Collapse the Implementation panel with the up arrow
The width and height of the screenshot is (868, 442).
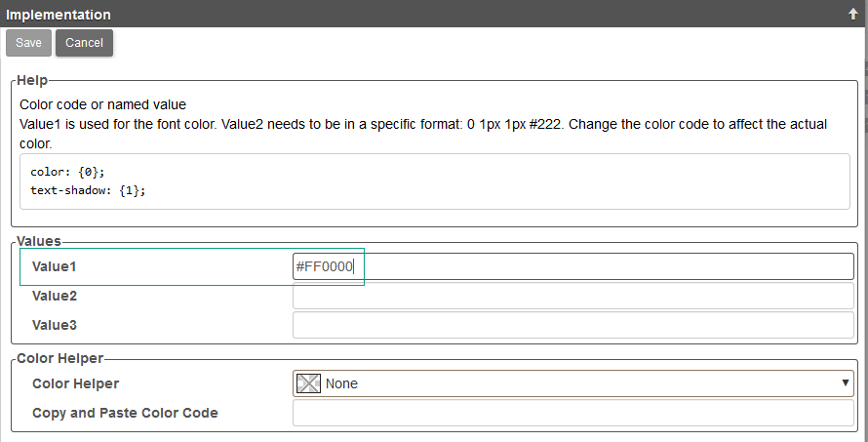pyautogui.click(x=852, y=15)
